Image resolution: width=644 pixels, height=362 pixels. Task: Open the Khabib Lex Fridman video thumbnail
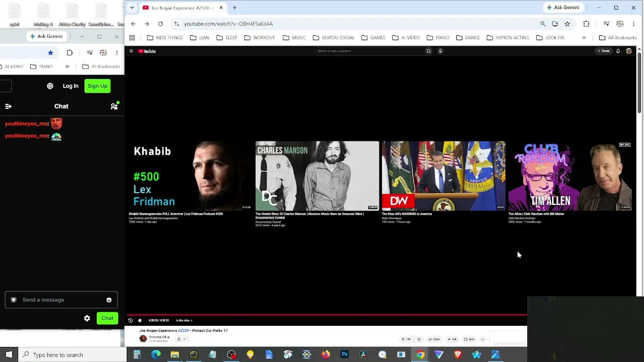tap(190, 175)
